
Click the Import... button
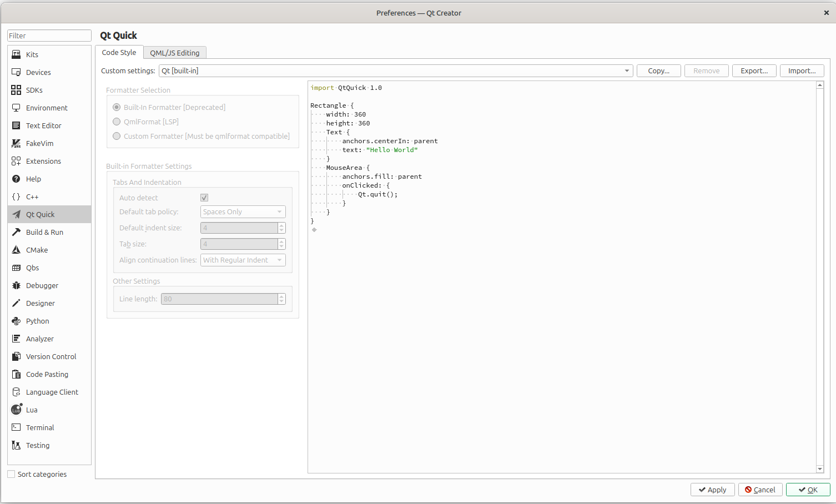pos(802,70)
